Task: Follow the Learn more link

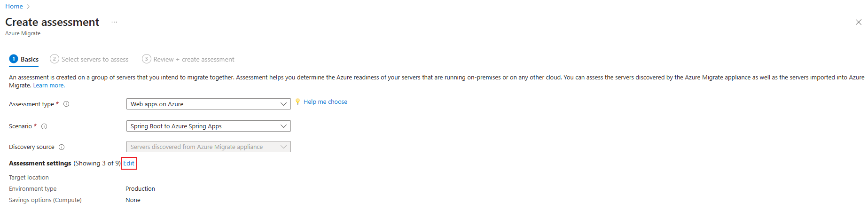Action: point(49,86)
